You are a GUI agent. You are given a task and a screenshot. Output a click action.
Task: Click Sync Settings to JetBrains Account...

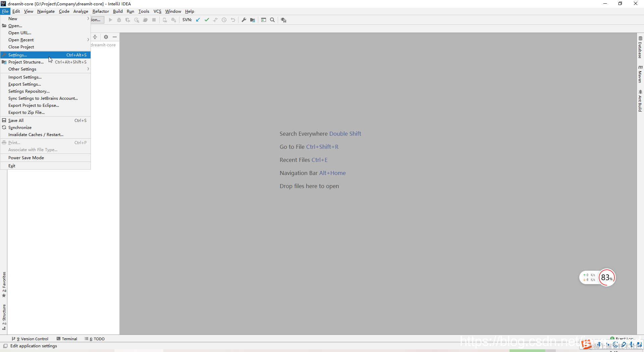(46, 98)
